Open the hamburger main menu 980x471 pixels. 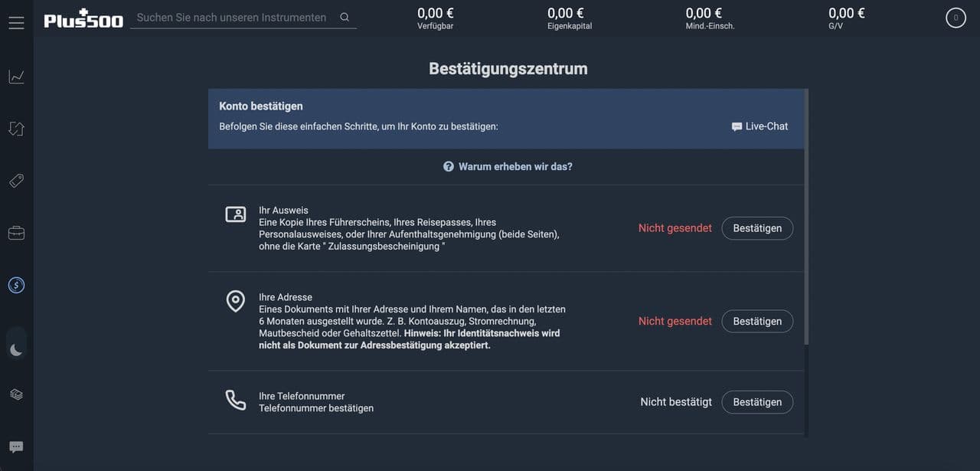16,22
